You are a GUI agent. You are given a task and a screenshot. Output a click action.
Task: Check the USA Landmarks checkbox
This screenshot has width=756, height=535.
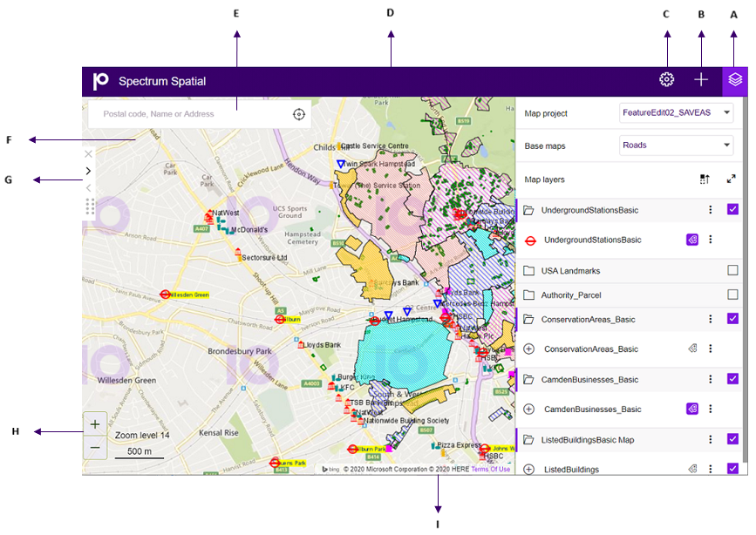[732, 270]
